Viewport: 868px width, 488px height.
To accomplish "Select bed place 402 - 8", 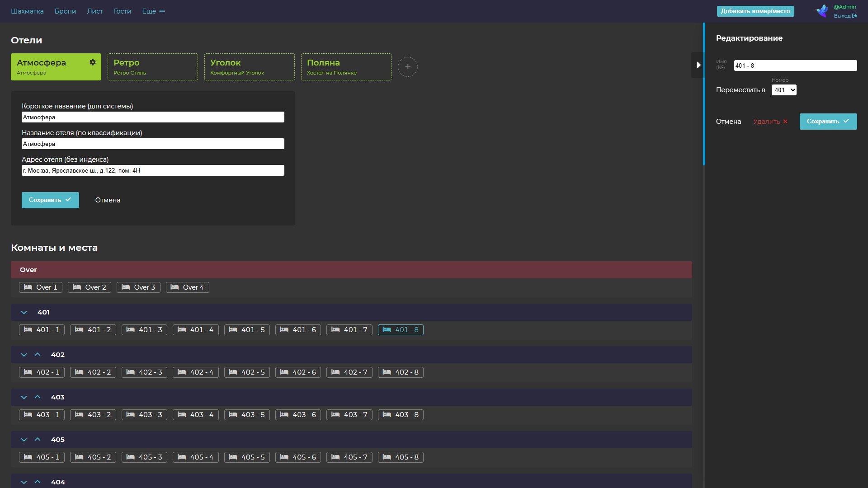I will tap(401, 372).
